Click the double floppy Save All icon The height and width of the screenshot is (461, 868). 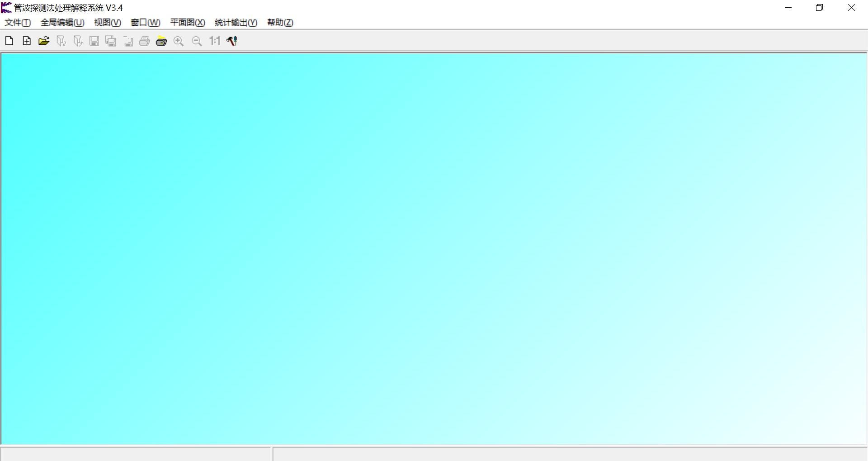coord(111,41)
